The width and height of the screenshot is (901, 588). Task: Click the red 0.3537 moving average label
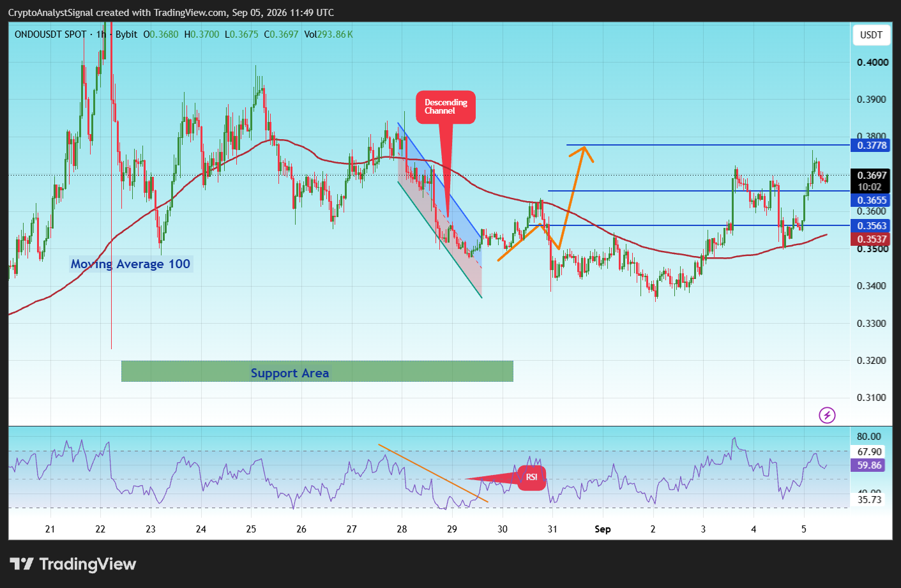[x=872, y=239]
